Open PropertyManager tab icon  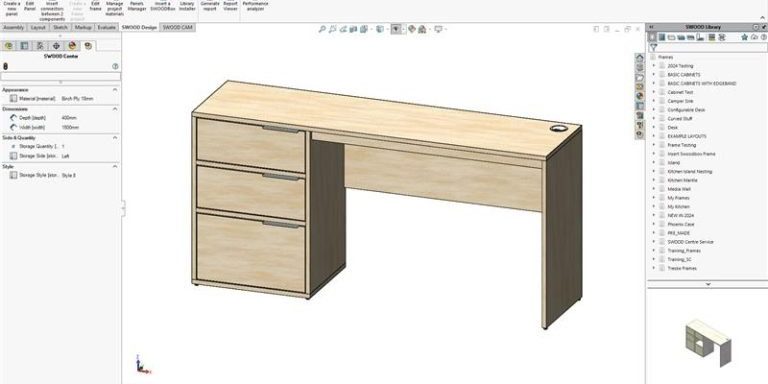pos(24,46)
